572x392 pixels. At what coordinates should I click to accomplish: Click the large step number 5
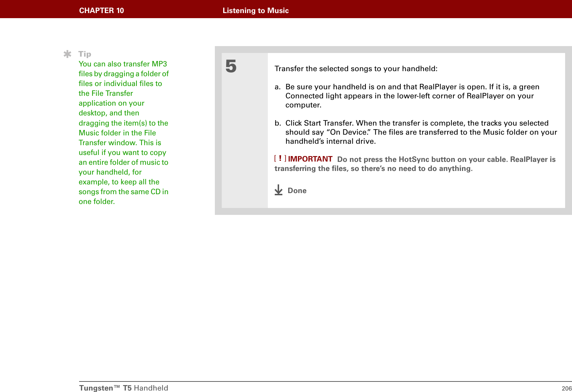tap(231, 66)
